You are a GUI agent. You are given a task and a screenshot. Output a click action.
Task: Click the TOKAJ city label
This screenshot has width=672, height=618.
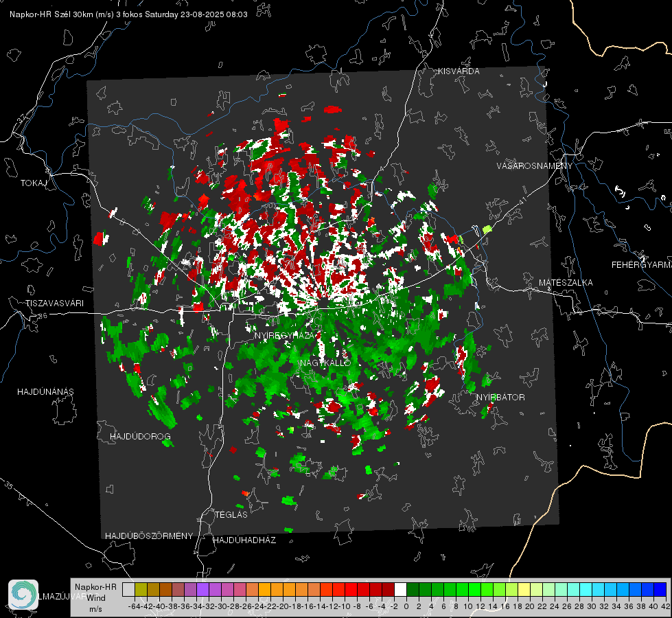34,183
